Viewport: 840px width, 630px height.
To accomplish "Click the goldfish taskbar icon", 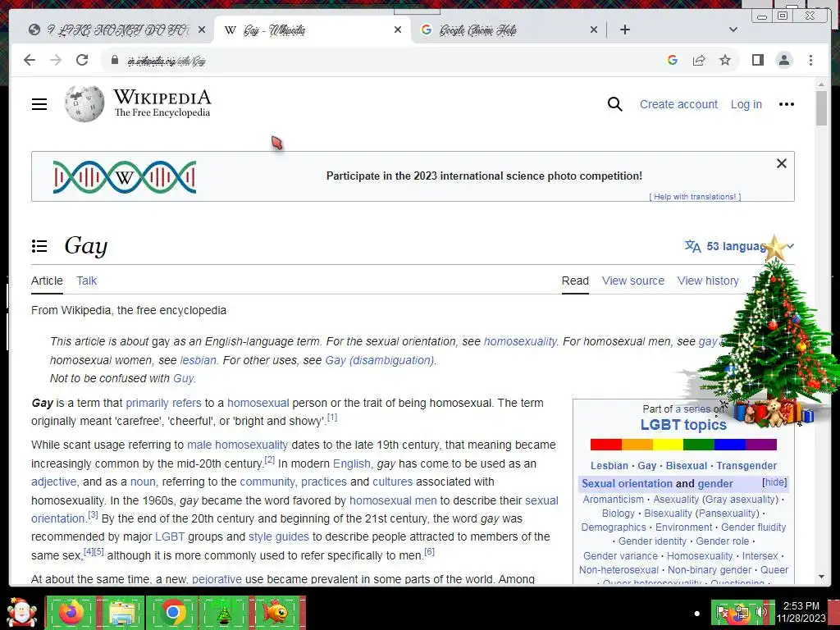I will click(x=276, y=612).
